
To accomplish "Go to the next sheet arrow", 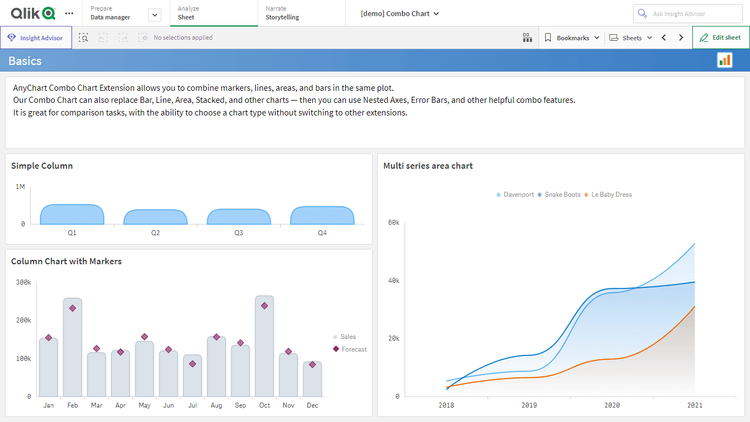I will (x=681, y=37).
